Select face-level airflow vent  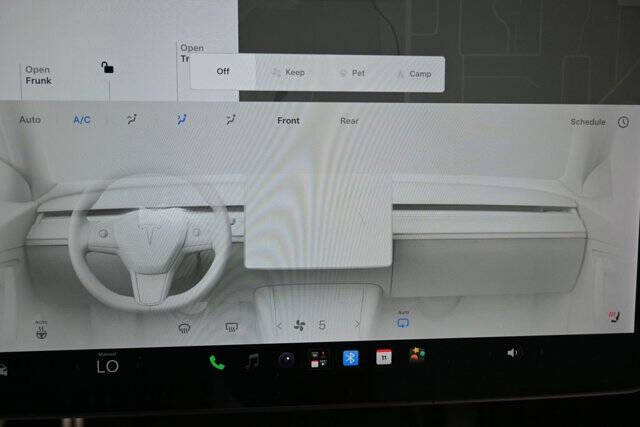pyautogui.click(x=181, y=120)
